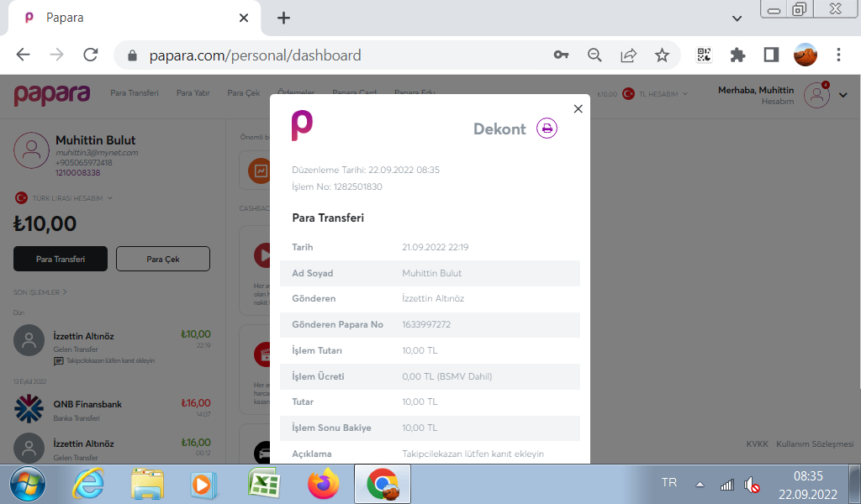This screenshot has width=861, height=504.
Task: Click İşlem No 1282501830 text
Action: (x=337, y=186)
